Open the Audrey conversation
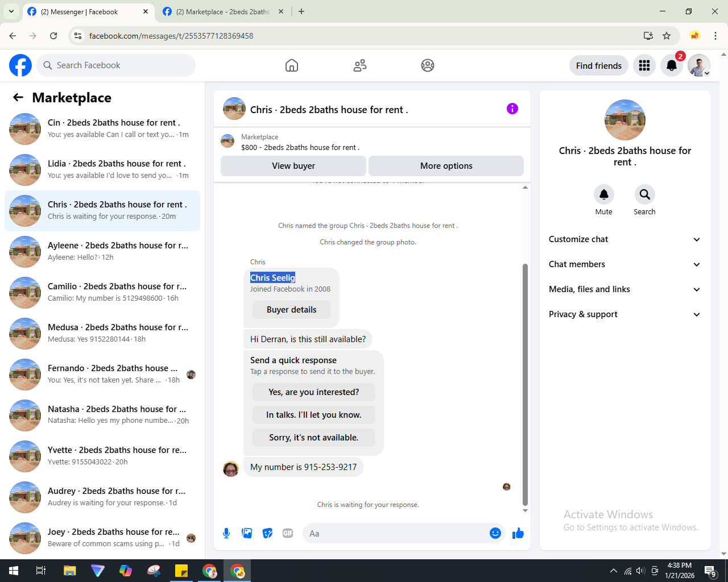The image size is (728, 582). 102,497
